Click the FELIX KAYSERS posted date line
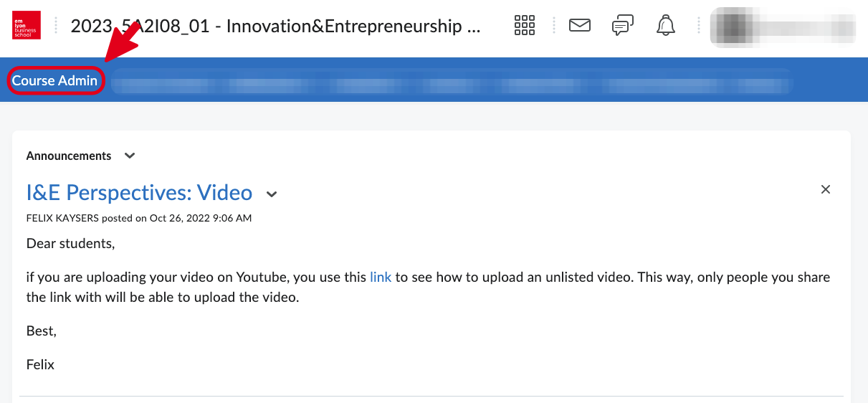 (x=139, y=218)
